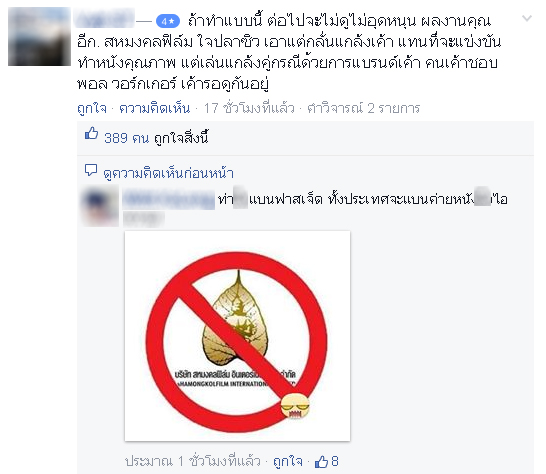Click the emoji sticker on the image
The image size is (546, 474).
pyautogui.click(x=295, y=406)
